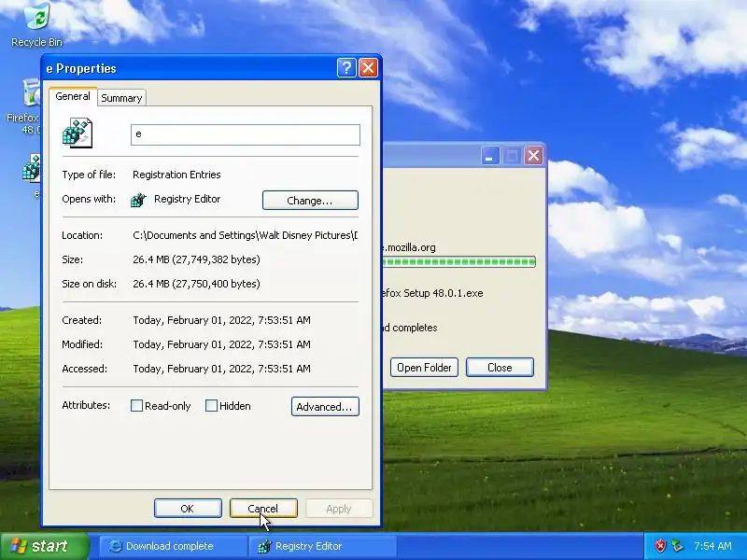The width and height of the screenshot is (747, 560).
Task: Click the network tray icon
Action: 677,546
